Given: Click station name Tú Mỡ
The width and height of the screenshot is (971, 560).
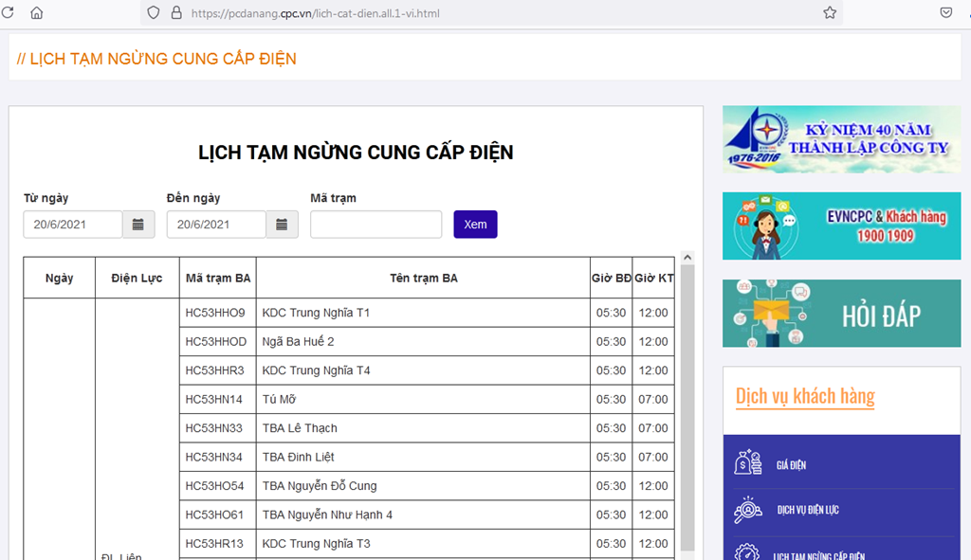Looking at the screenshot, I should [x=279, y=399].
